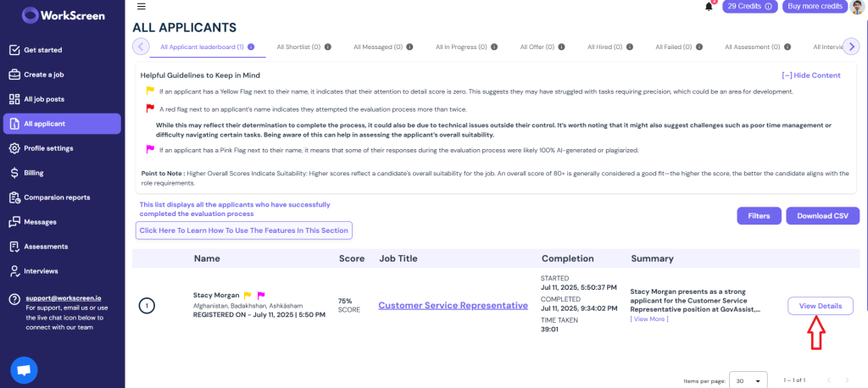Open the live chat bubble icon

click(x=24, y=370)
